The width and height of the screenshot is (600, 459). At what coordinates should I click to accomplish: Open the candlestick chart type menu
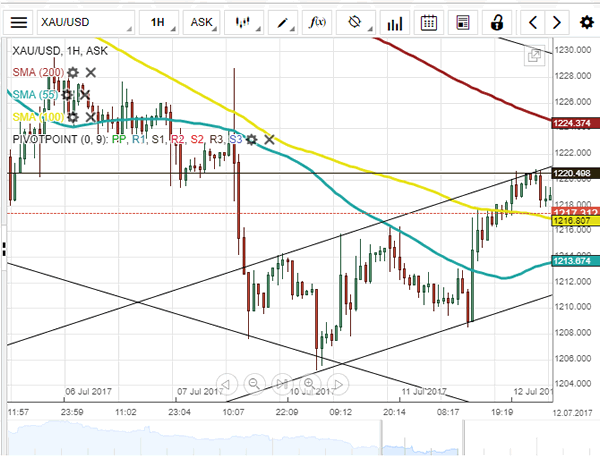(243, 23)
